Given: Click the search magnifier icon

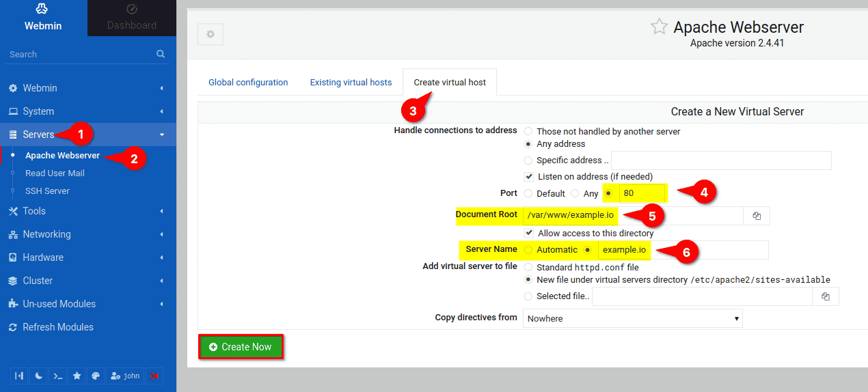Looking at the screenshot, I should tap(161, 54).
